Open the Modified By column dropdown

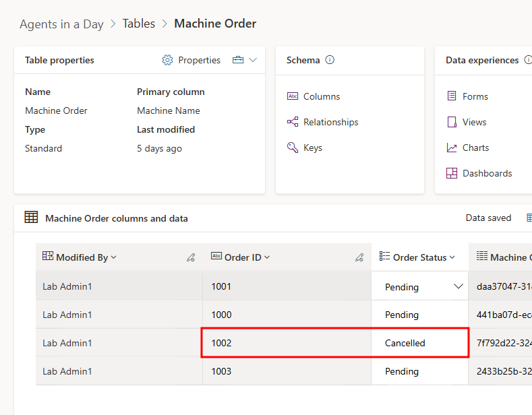[x=113, y=257]
